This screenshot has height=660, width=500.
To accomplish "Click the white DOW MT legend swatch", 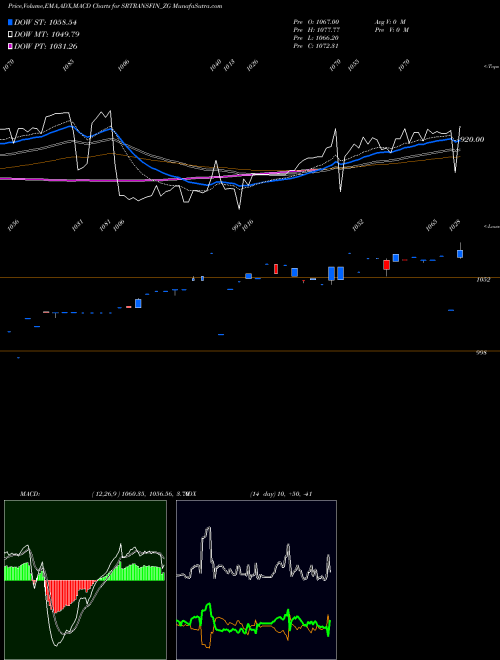I will (10, 34).
